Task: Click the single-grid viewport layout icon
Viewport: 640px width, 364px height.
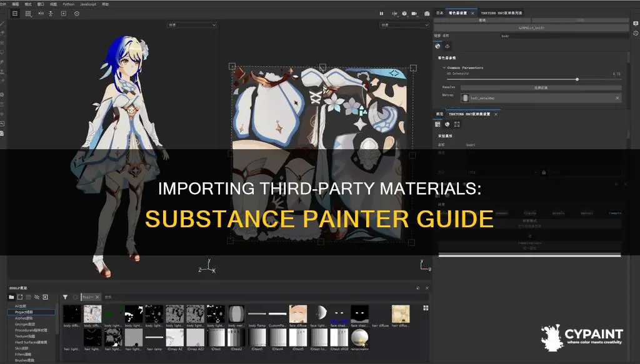Action: 15,14
